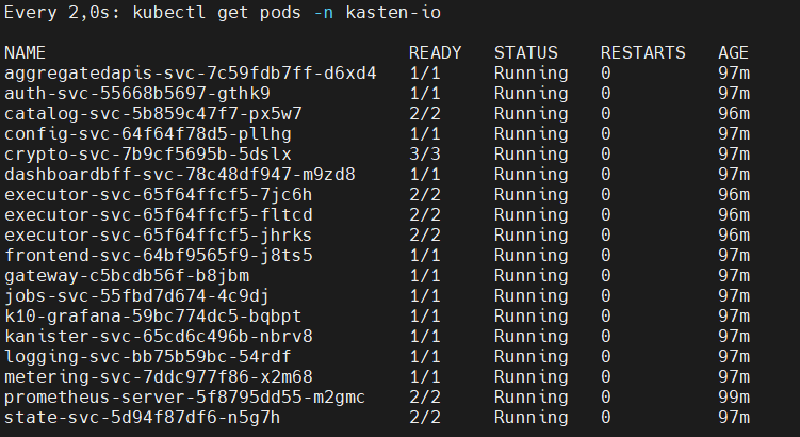The width and height of the screenshot is (800, 437).
Task: Select pod config-svc-64f64f78d5-pllhg
Action: pos(148,134)
